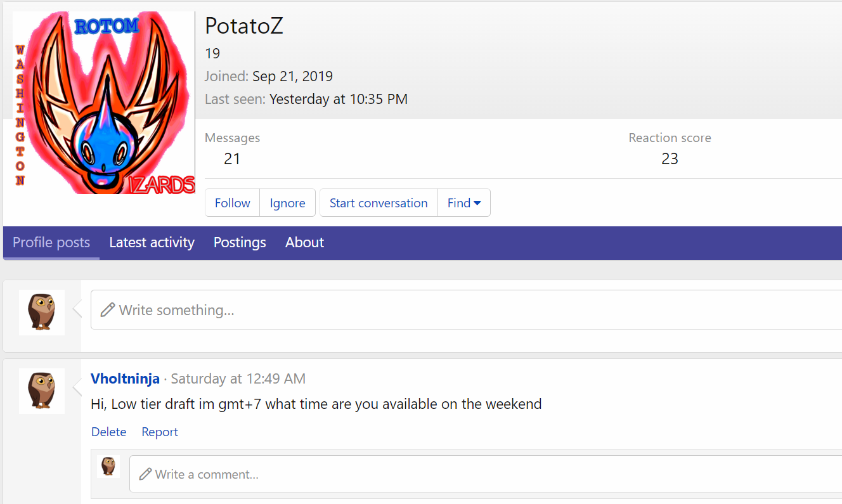Open the Latest activity tab
Image resolution: width=842 pixels, height=504 pixels.
coord(152,242)
